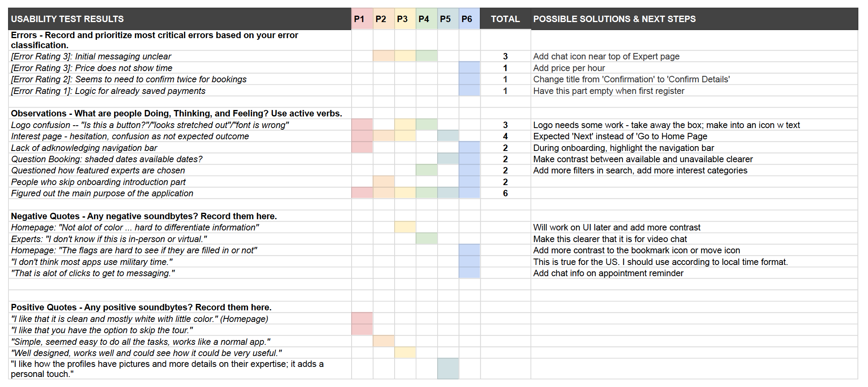Image resolution: width=868 pixels, height=387 pixels.
Task: Click "Make this clearer that it is for video chat"
Action: coord(610,239)
